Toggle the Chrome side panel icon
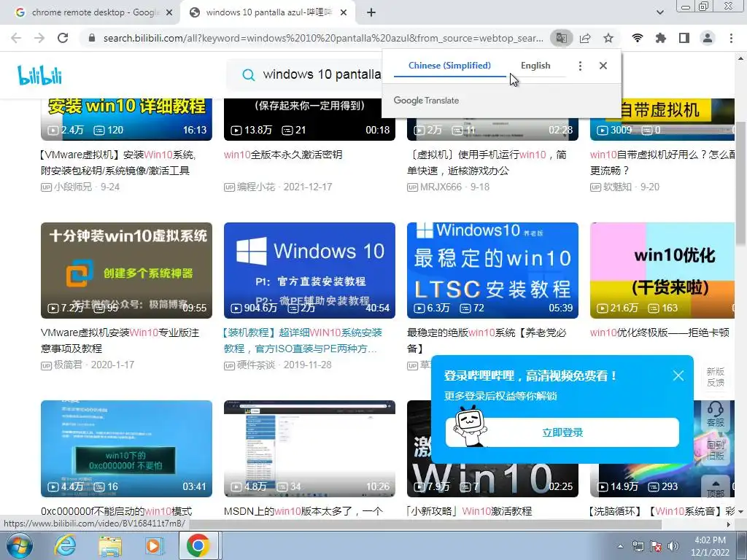Screen dimensions: 747x560 (684, 38)
